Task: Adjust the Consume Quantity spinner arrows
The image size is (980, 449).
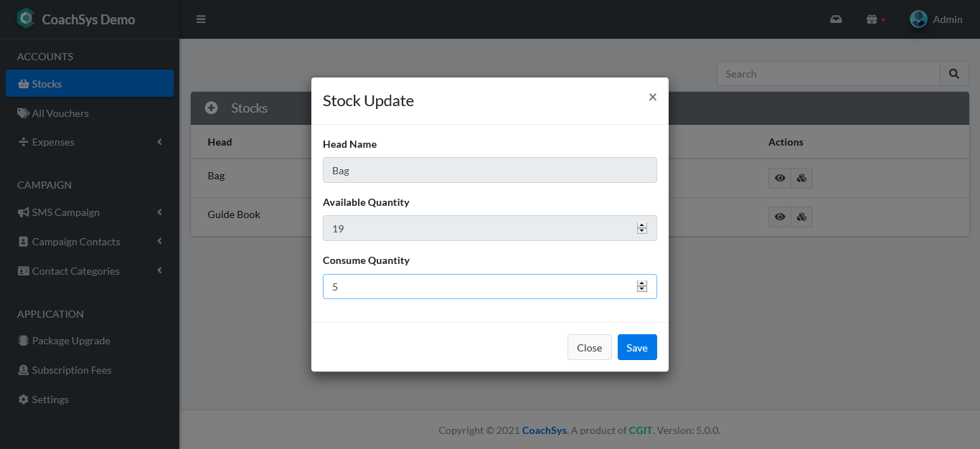Action: pyautogui.click(x=642, y=286)
